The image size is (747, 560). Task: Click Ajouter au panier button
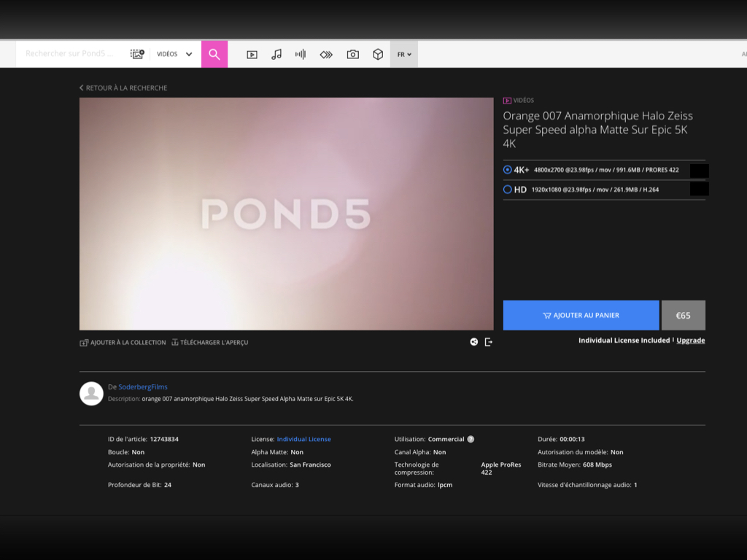tap(581, 315)
